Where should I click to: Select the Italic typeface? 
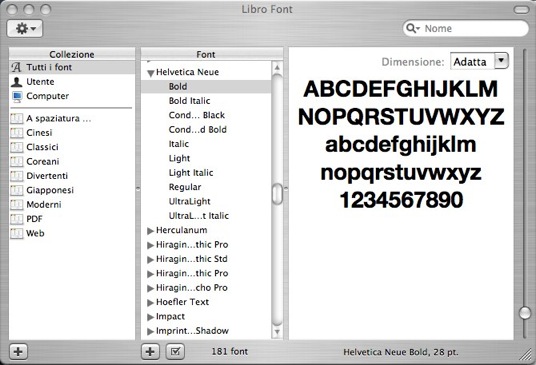point(206,144)
